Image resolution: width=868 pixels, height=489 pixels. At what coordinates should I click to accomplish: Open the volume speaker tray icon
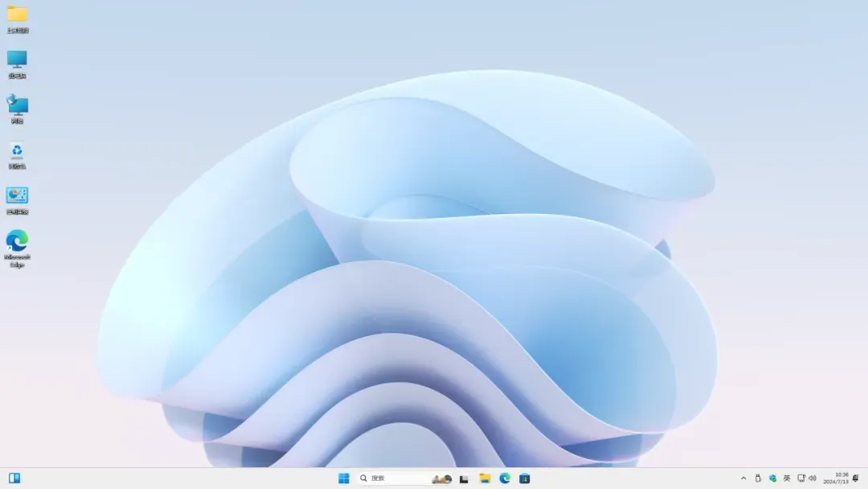pos(812,478)
